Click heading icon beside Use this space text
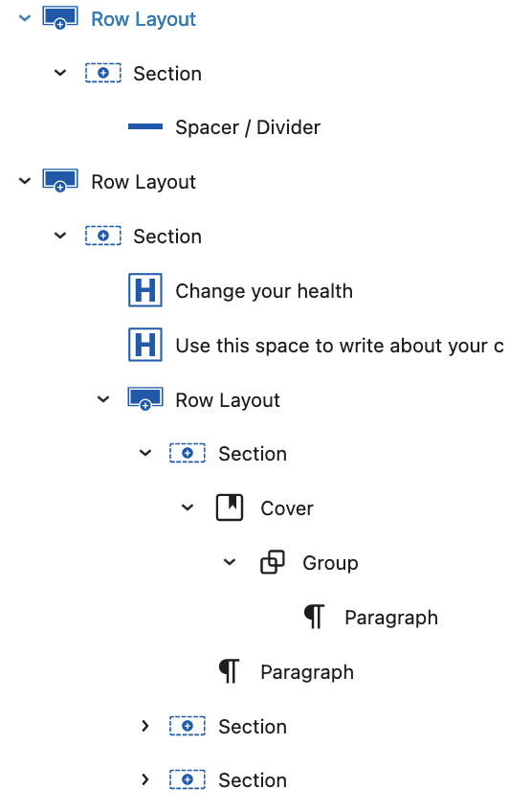The height and width of the screenshot is (812, 509). coord(145,345)
